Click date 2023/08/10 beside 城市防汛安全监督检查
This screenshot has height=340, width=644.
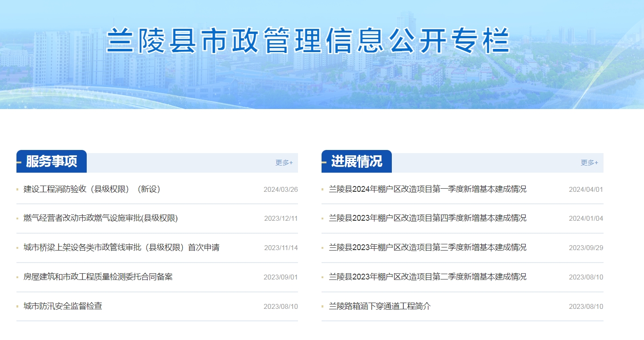(281, 307)
